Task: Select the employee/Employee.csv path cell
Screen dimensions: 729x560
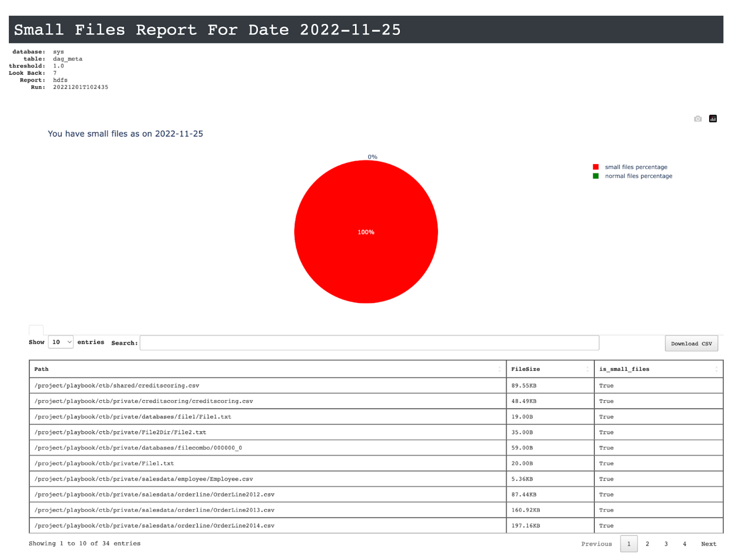Action: [x=267, y=479]
